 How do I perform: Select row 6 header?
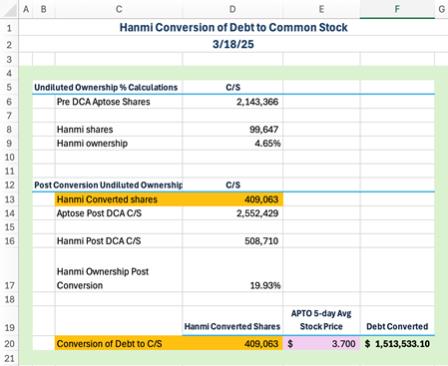coord(9,102)
